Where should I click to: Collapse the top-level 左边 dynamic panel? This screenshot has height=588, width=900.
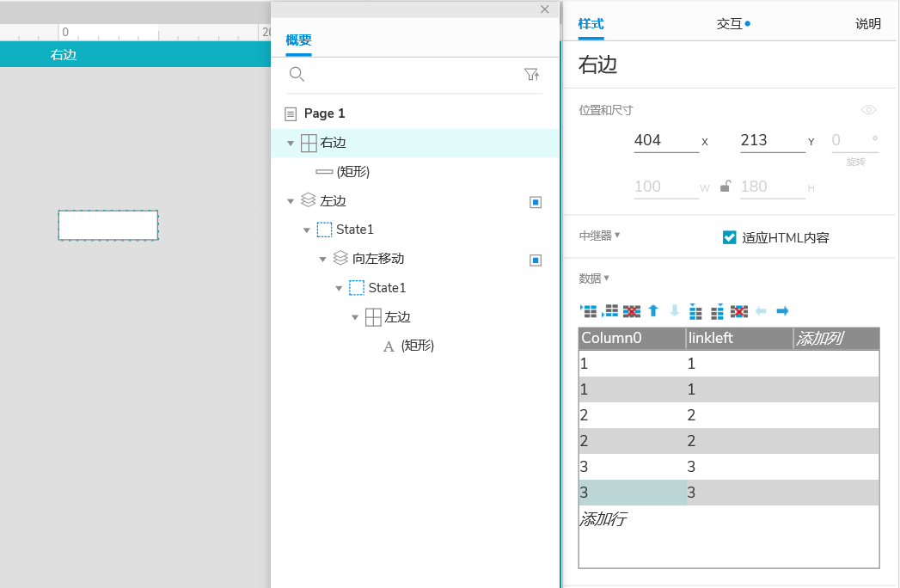(291, 201)
